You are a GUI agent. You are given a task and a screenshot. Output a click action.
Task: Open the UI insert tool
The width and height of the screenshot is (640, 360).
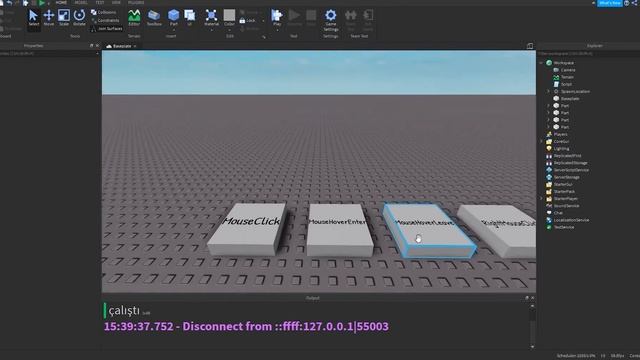tap(189, 18)
